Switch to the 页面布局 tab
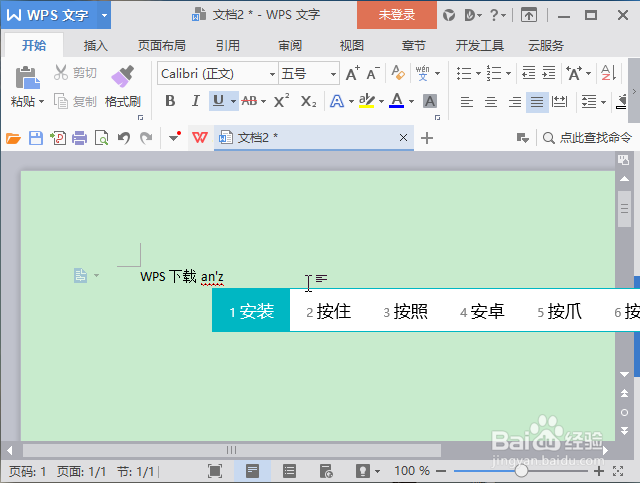Screen dimensions: 640x483 click(162, 46)
